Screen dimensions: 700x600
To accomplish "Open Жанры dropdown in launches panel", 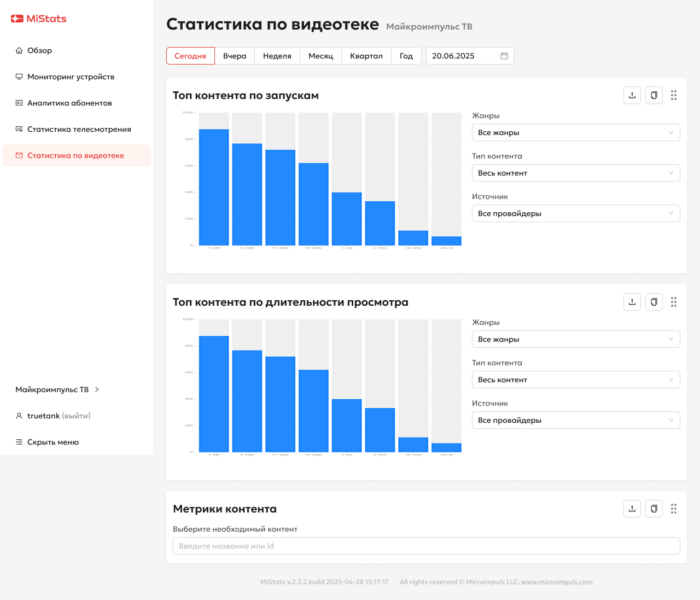I will point(575,132).
